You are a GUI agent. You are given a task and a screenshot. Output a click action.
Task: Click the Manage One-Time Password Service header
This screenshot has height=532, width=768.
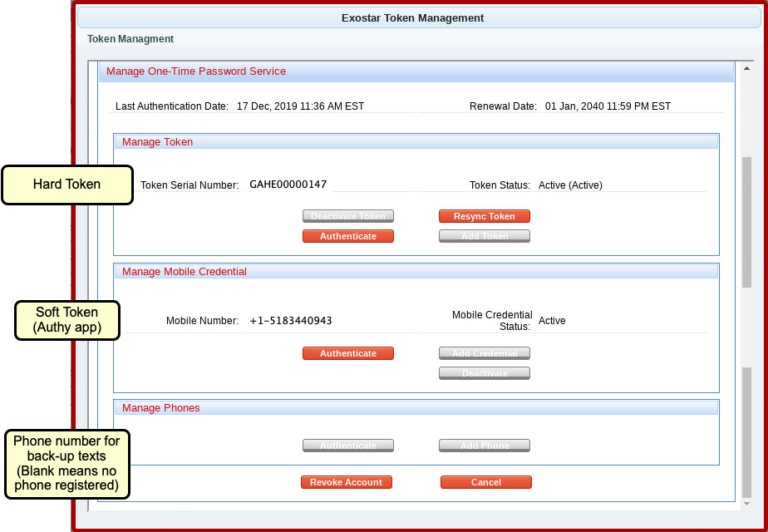[416, 71]
